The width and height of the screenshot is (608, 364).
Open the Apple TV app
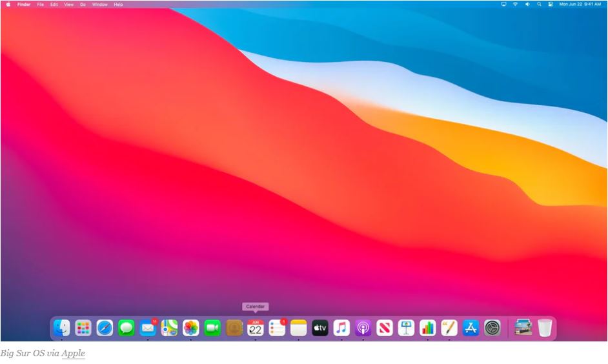tap(320, 328)
